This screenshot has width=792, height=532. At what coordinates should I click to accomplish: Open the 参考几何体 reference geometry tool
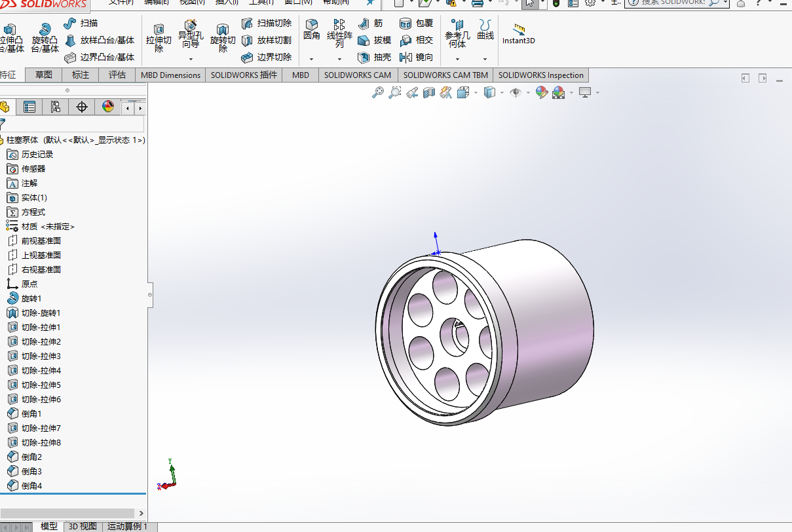(457, 34)
